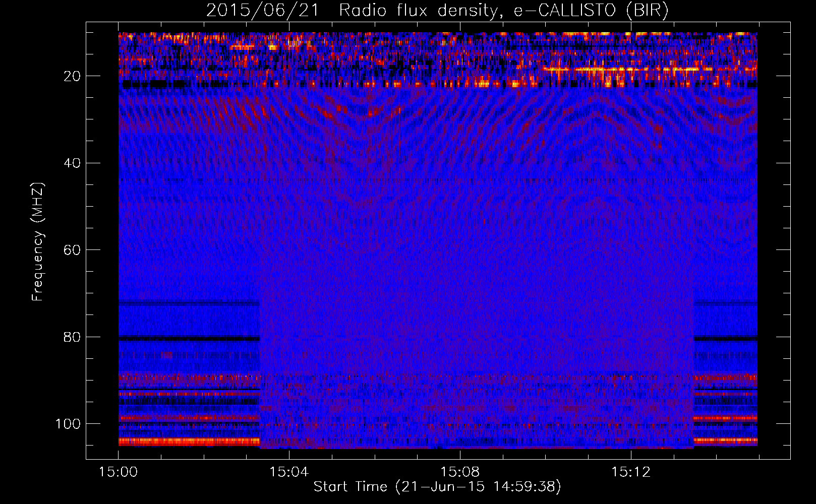Click the '15:04' time tick label
The width and height of the screenshot is (816, 504).
tap(289, 472)
